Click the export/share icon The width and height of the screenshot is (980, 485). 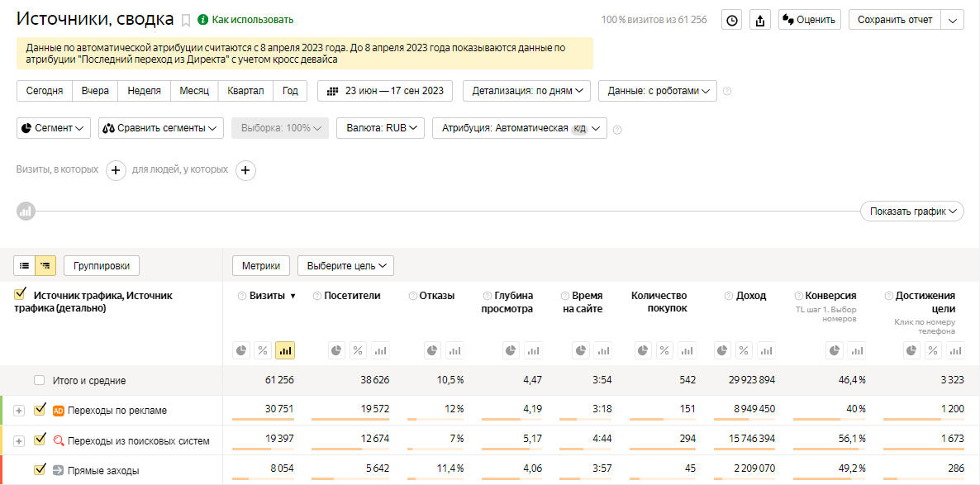[x=760, y=20]
